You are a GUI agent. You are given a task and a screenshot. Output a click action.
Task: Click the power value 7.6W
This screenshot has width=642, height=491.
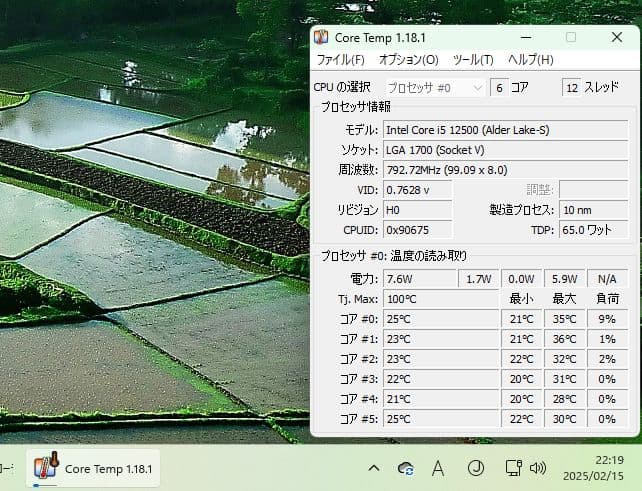tap(420, 279)
